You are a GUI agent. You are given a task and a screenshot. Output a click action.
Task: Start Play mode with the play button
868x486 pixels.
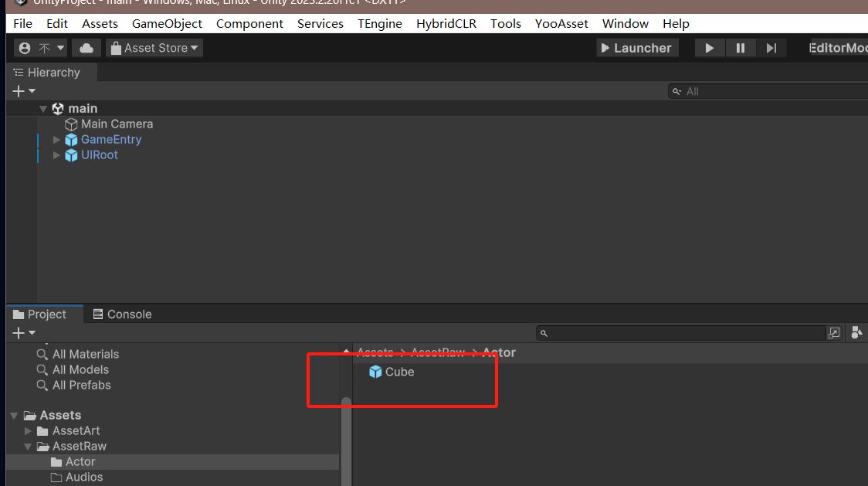click(709, 48)
